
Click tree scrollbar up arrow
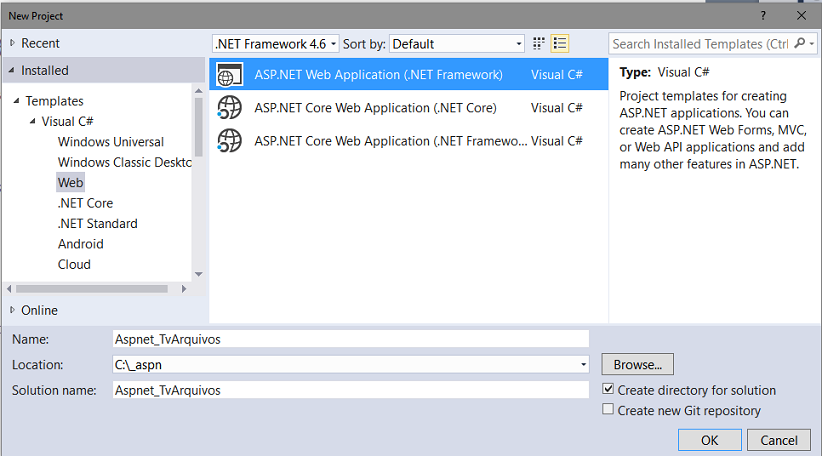tap(199, 91)
